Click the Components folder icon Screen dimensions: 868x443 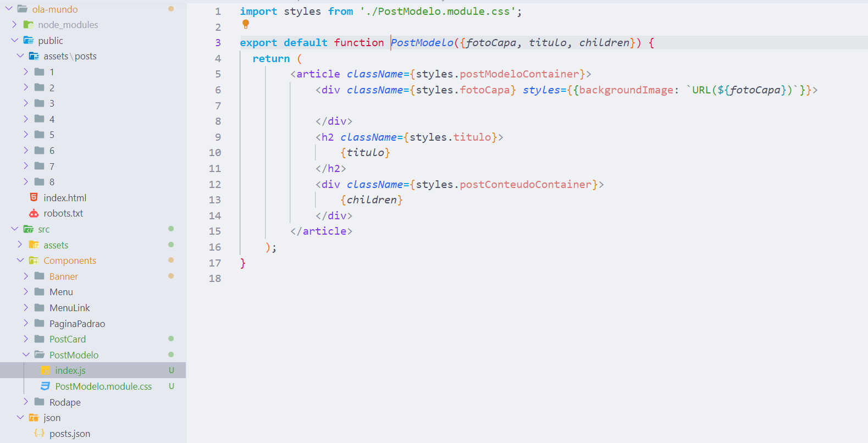[34, 261]
